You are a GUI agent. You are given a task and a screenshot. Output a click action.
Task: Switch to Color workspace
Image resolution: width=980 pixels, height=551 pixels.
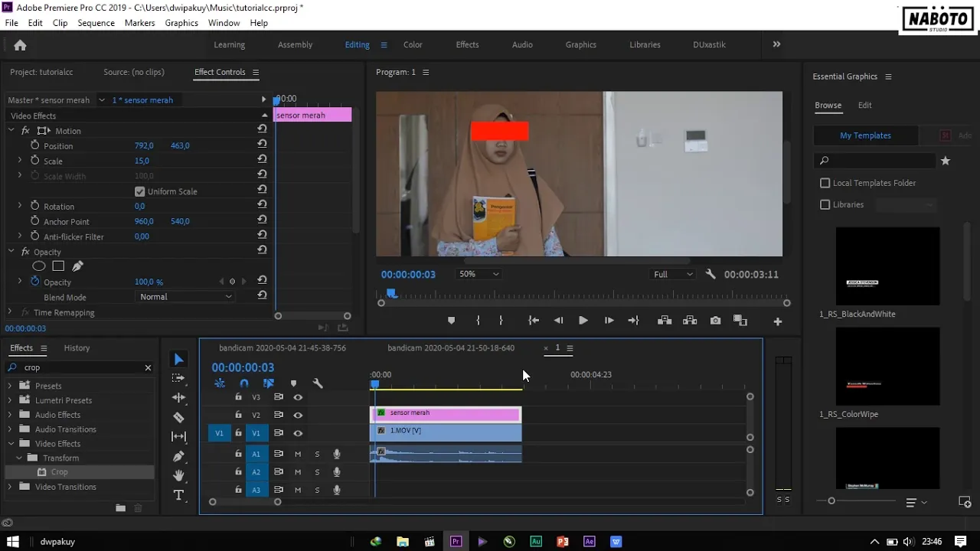coord(413,44)
